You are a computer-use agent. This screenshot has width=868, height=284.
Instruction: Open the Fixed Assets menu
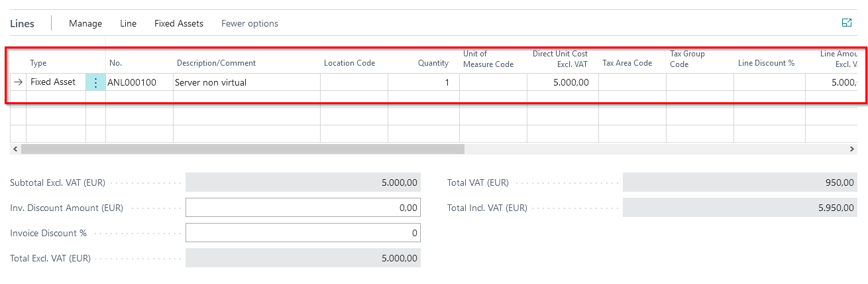point(178,23)
